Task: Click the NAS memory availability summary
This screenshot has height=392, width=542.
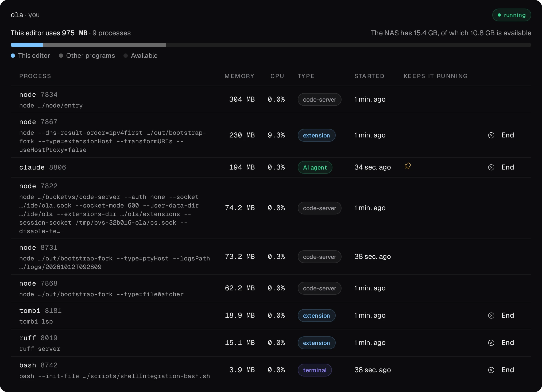Action: [451, 33]
